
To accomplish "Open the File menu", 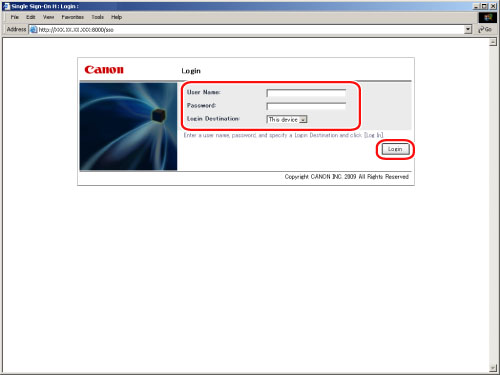I will [x=15, y=17].
